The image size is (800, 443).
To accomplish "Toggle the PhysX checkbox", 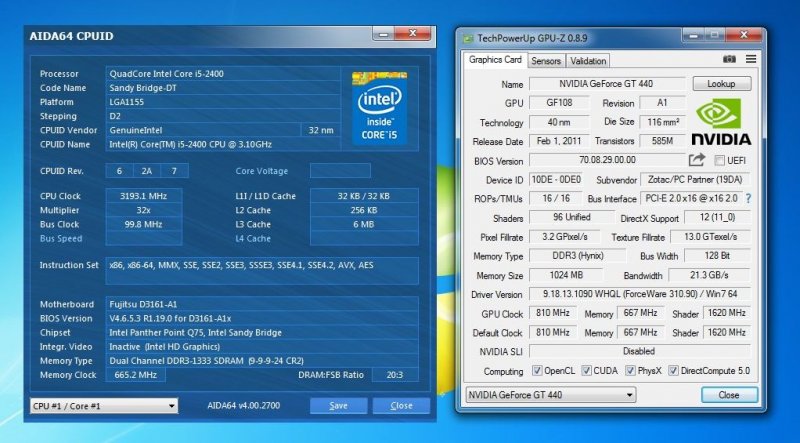I will [x=631, y=370].
